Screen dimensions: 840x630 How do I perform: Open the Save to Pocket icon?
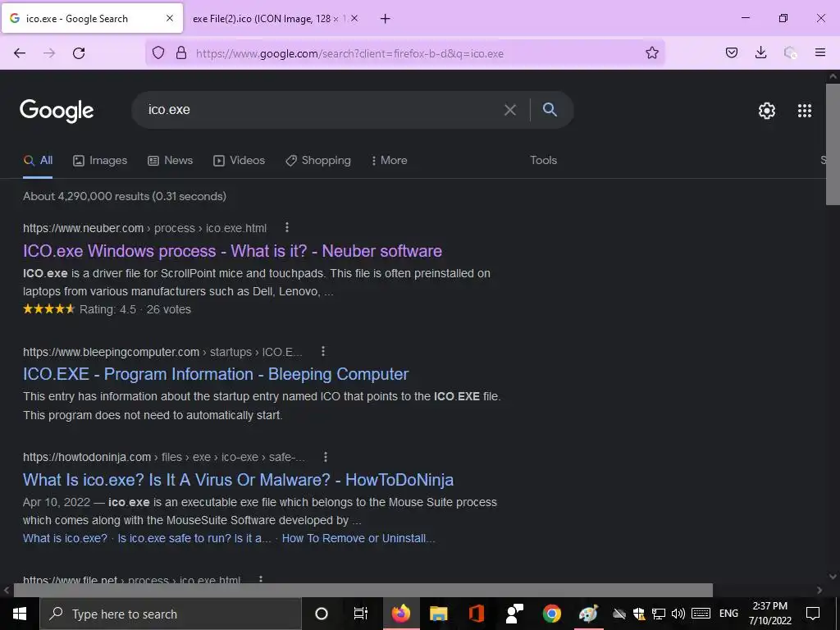coord(732,52)
